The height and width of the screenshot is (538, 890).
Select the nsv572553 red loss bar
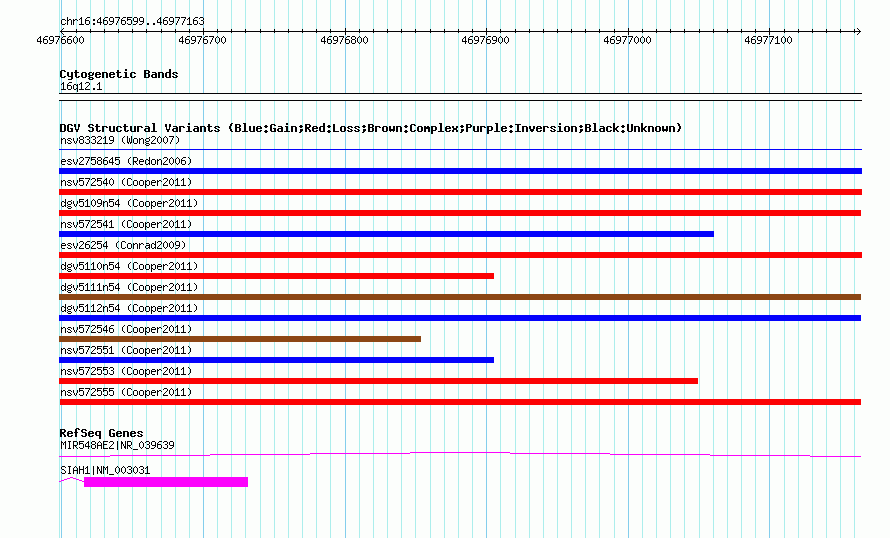coord(379,381)
